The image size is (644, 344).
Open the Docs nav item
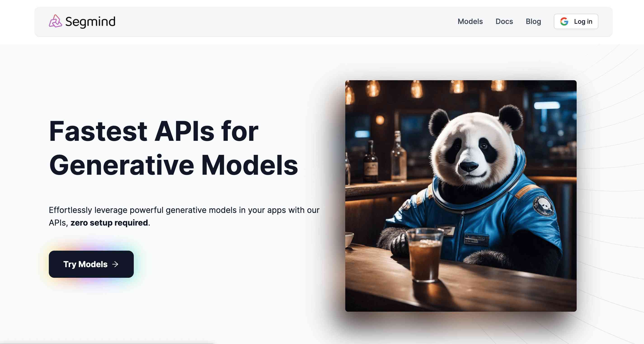tap(504, 21)
